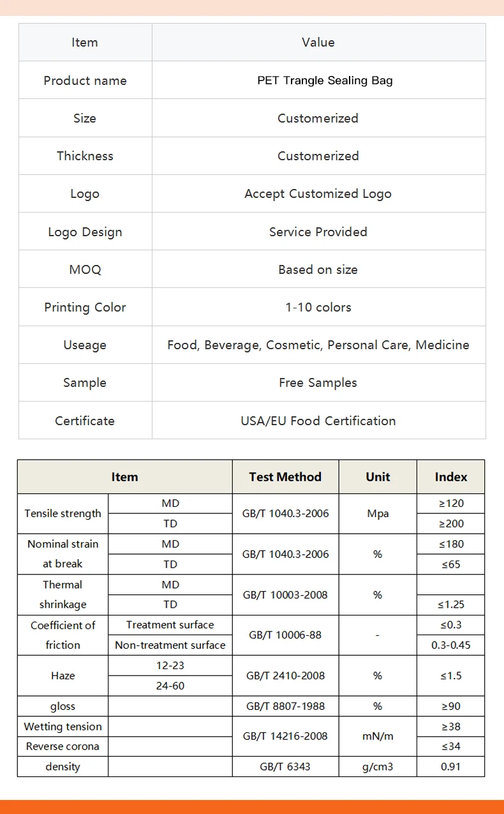Select the 'Accept Customized Logo' value cell

[318, 193]
